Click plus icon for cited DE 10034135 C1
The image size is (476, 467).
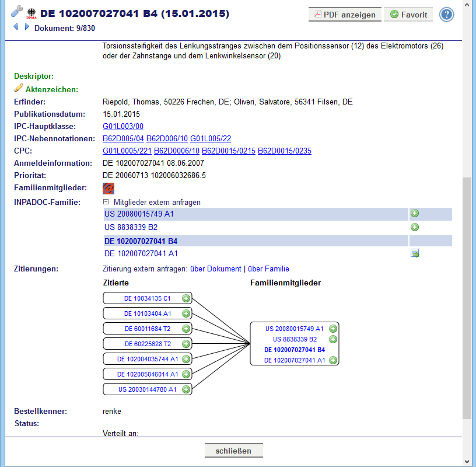(x=186, y=298)
